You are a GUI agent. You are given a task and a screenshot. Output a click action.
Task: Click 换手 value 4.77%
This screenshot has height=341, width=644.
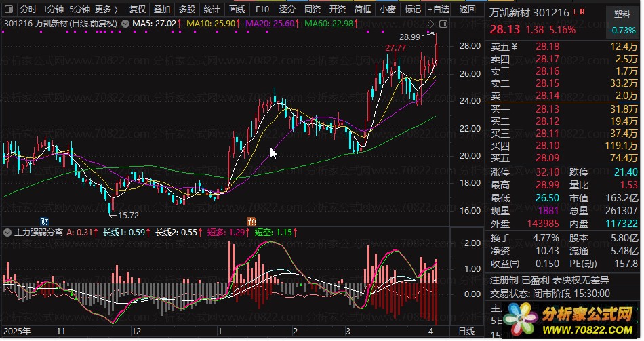point(546,238)
